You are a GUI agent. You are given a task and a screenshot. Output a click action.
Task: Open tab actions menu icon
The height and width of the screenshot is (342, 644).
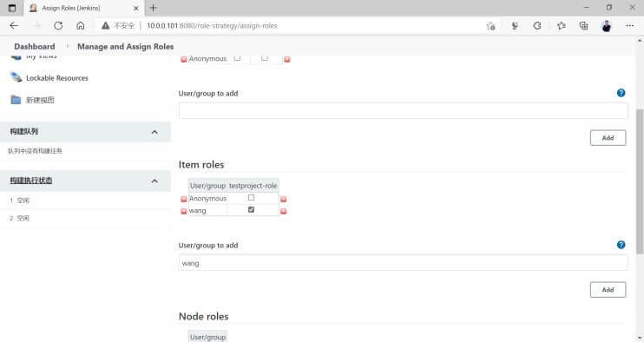pyautogui.click(x=12, y=8)
